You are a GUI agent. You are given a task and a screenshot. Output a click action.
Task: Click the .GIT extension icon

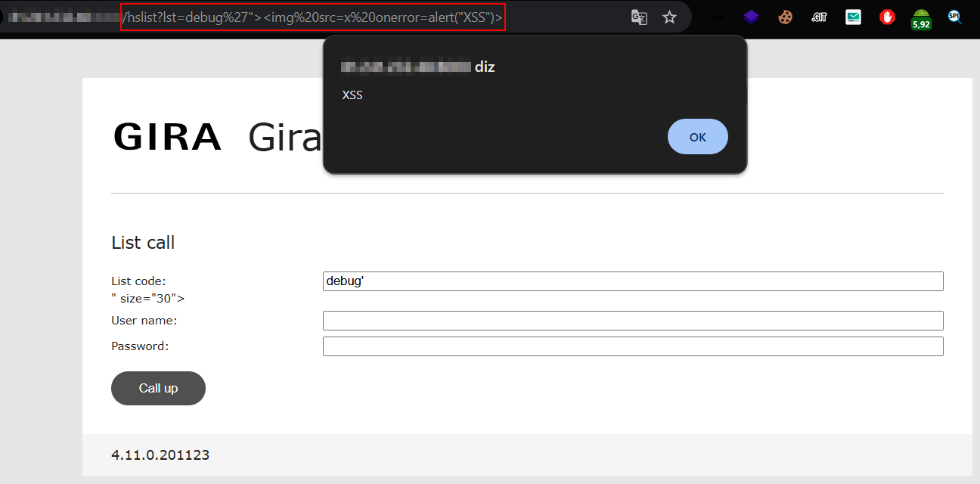(x=819, y=17)
